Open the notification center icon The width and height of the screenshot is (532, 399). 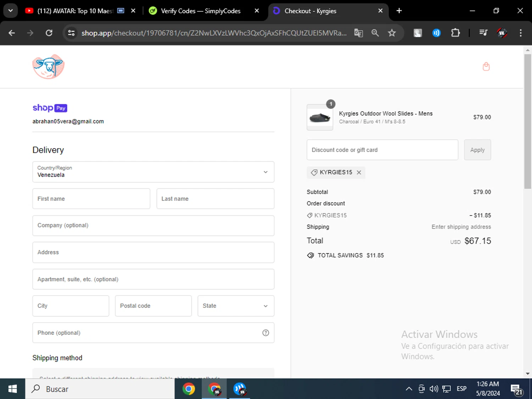(x=517, y=389)
